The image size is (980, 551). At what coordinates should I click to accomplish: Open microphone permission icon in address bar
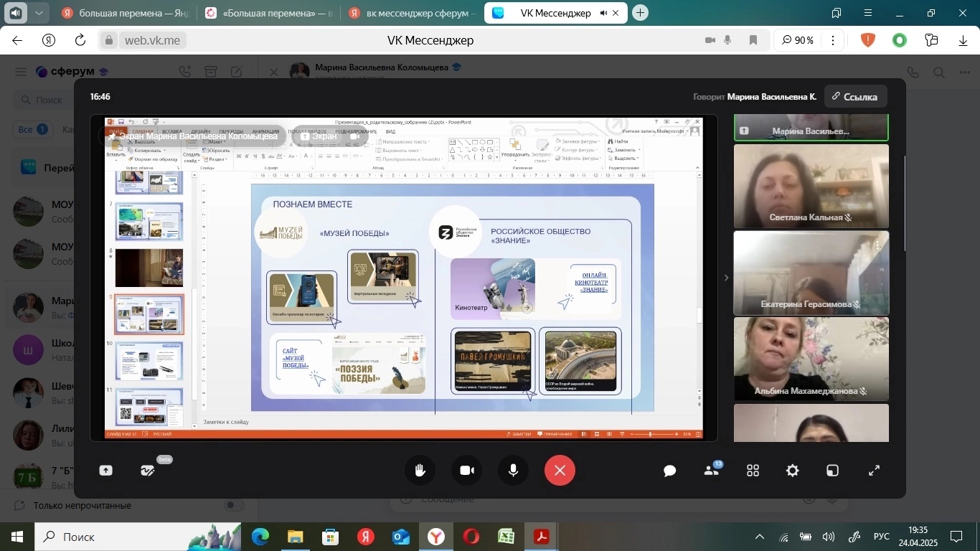point(729,40)
